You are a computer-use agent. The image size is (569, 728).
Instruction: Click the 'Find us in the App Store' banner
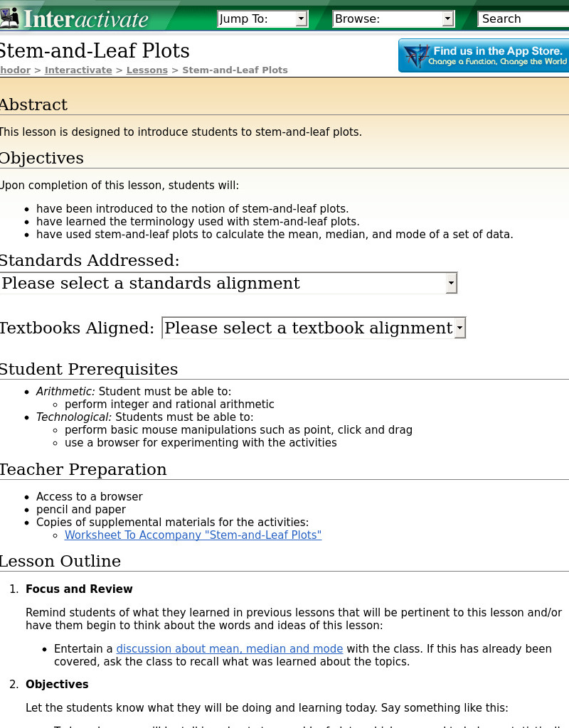(x=484, y=55)
